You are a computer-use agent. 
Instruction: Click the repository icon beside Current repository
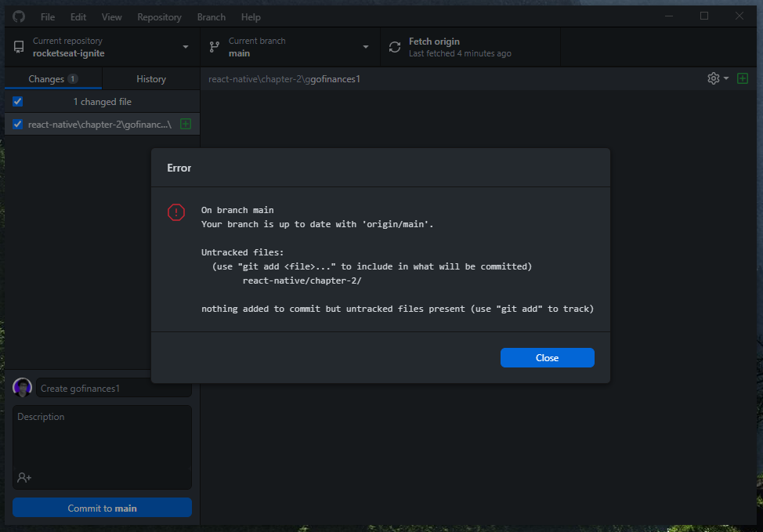tap(18, 47)
